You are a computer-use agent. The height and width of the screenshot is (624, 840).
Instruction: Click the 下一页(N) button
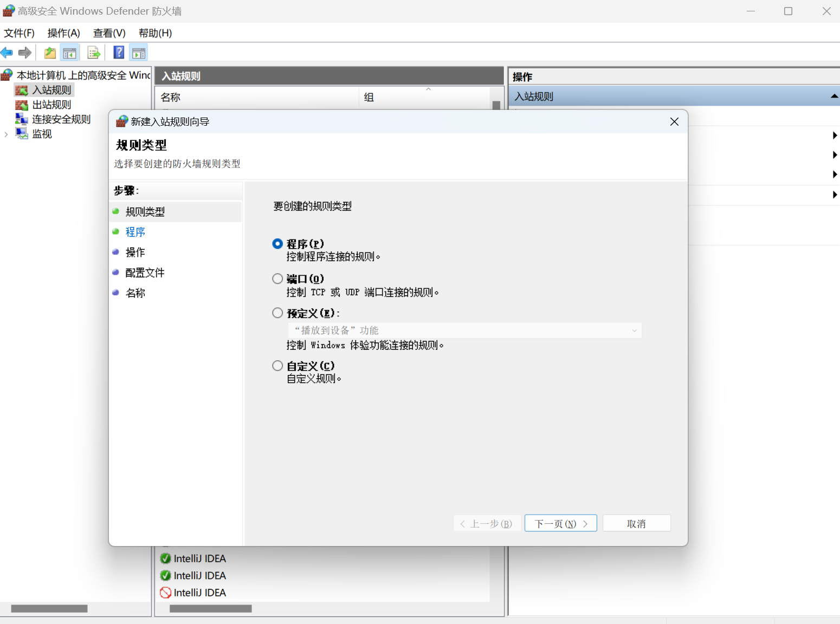coord(561,523)
